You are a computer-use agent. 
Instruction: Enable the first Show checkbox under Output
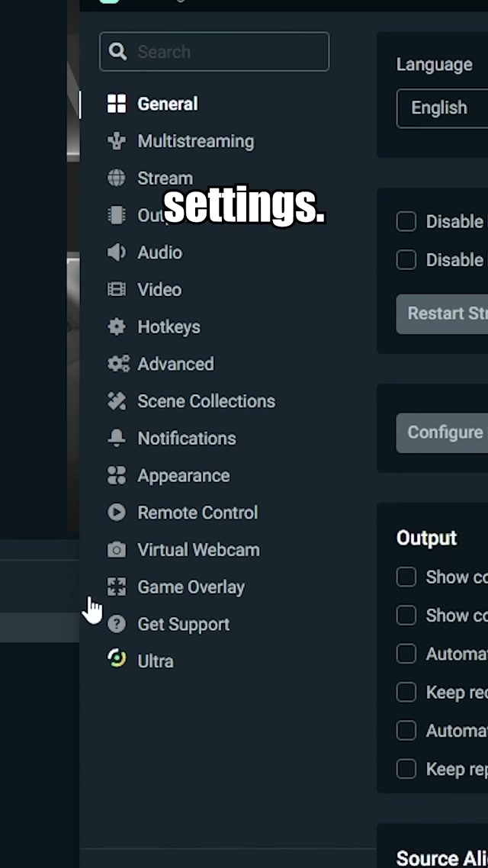click(406, 577)
